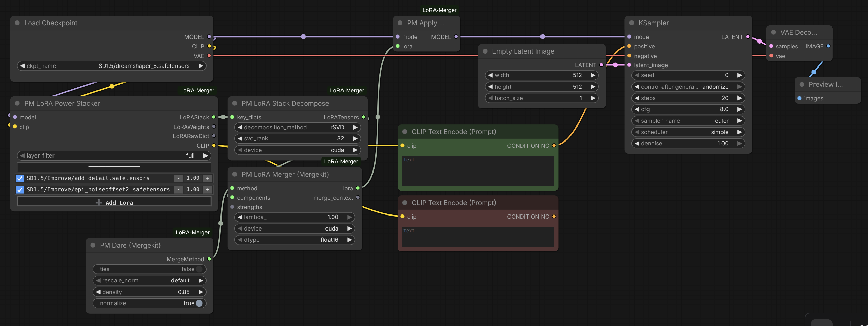
Task: Click the negative input socket on KSampler
Action: [629, 56]
